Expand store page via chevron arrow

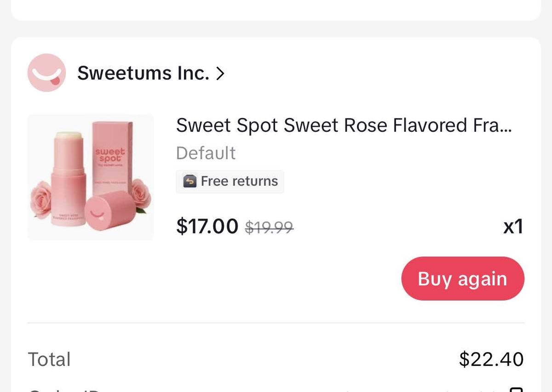[x=220, y=73]
